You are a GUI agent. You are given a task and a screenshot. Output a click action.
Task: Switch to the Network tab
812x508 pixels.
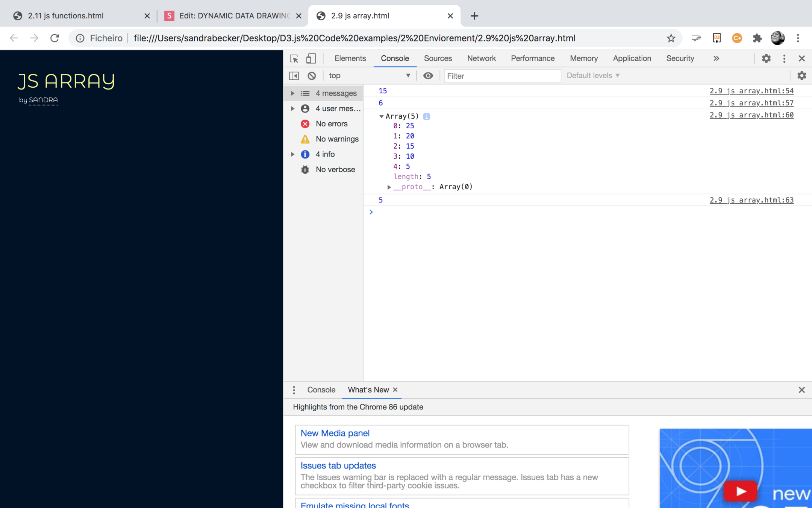pos(481,58)
